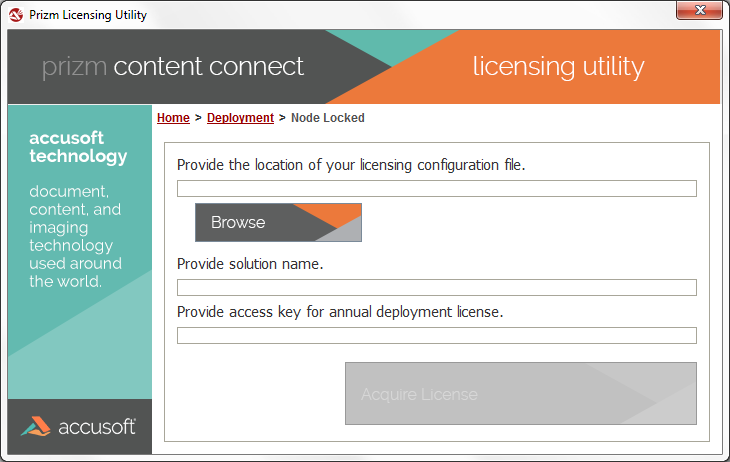The height and width of the screenshot is (462, 730).
Task: Select the access key input field
Action: [436, 336]
